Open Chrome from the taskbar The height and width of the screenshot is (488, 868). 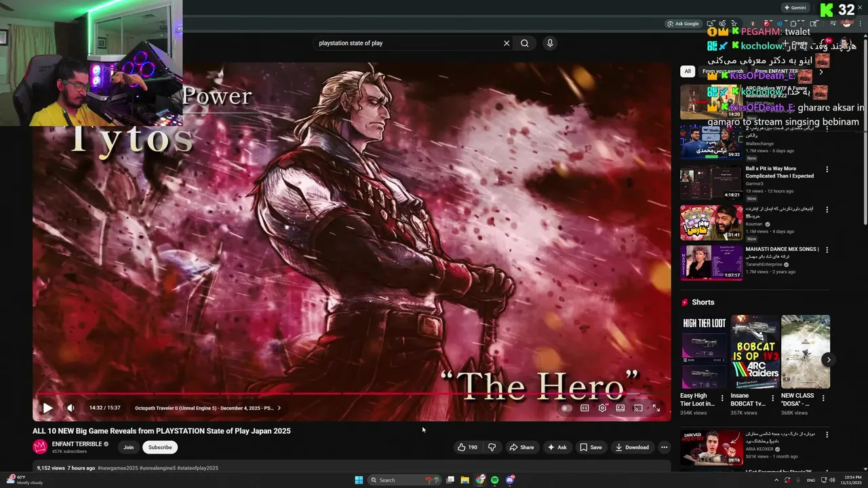480,480
